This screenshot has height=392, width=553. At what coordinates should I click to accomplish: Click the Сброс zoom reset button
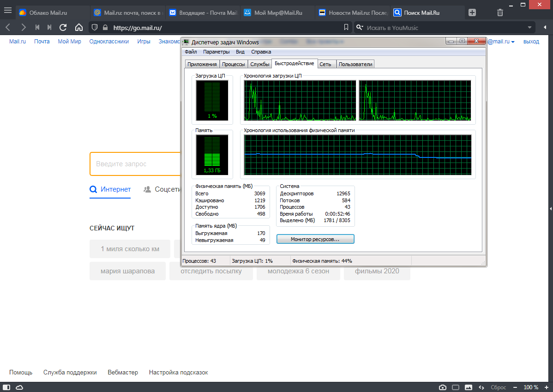click(x=499, y=387)
